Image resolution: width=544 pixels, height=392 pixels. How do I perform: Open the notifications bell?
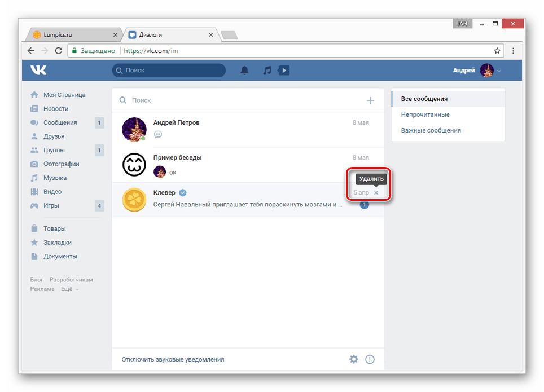coord(244,71)
